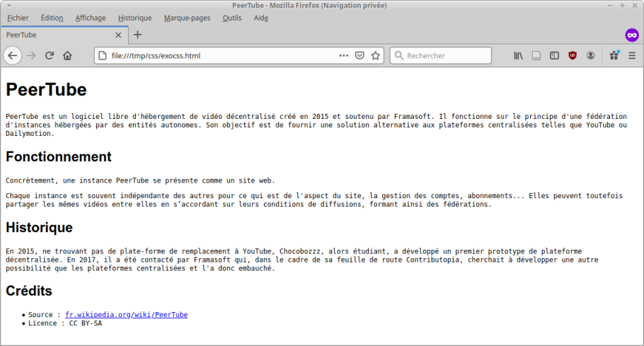Screen dimensions: 644x346
Task: Click the Fonctionnement heading
Action: pos(59,156)
